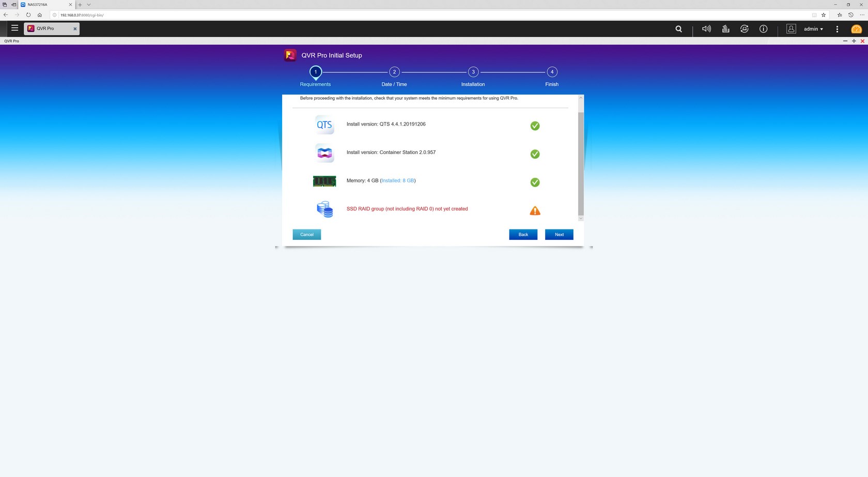View site information icon in address bar
Screen dimensions: 868x477
point(55,15)
